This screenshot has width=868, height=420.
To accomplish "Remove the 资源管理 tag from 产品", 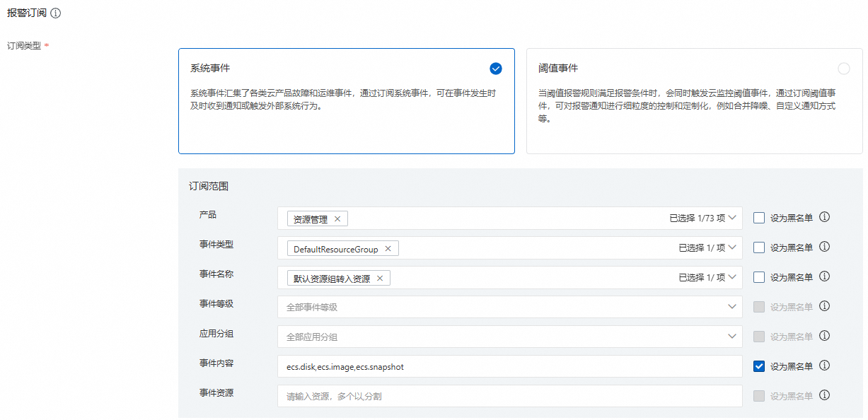I will pyautogui.click(x=337, y=219).
